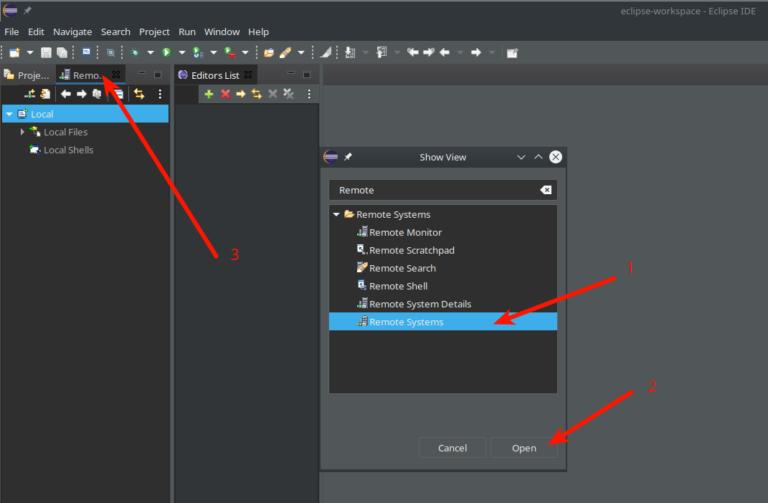The image size is (768, 503).
Task: Collapse the Remote Systems folder in dialog
Action: 336,215
